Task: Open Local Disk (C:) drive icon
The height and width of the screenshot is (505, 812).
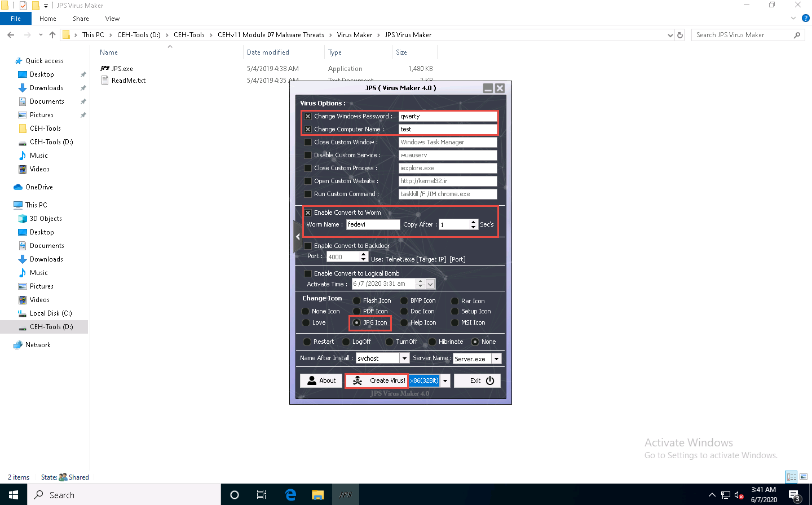Action: 23,313
